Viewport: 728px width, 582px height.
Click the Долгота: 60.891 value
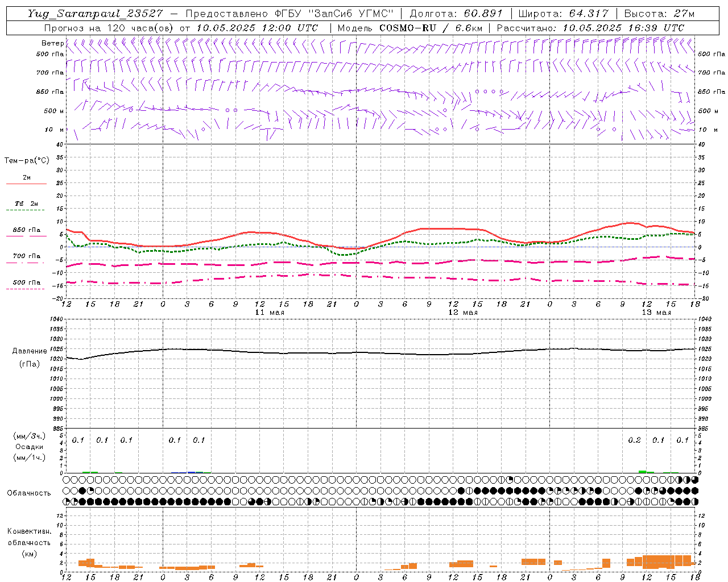click(x=456, y=14)
